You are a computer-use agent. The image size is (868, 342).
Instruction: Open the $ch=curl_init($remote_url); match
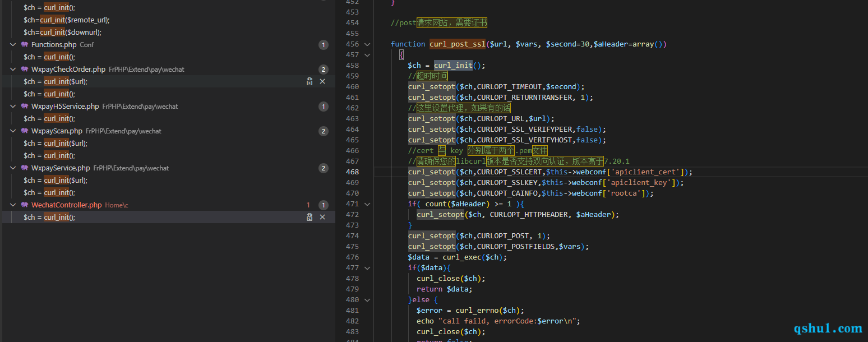click(x=67, y=20)
